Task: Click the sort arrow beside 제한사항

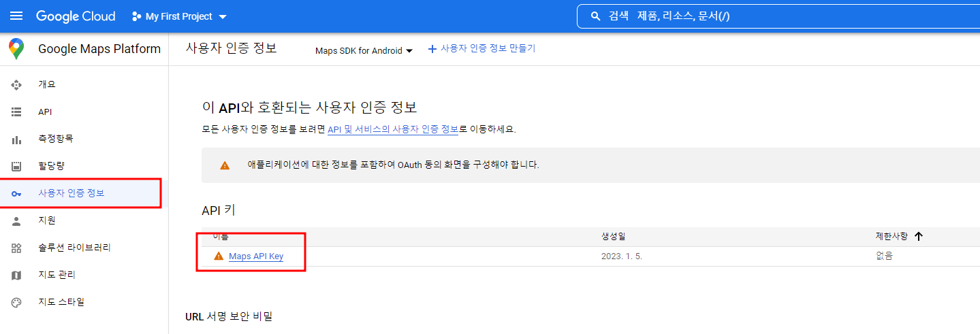Action: point(919,236)
